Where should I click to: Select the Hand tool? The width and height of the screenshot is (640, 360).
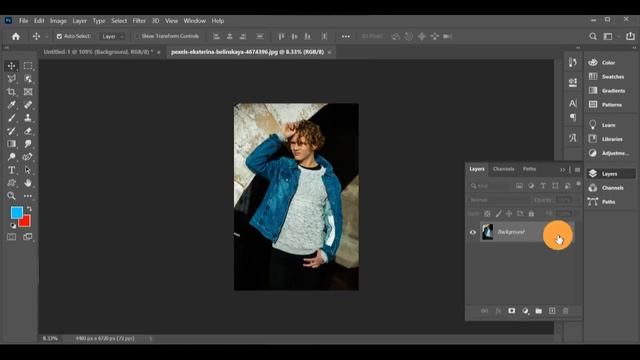28,183
